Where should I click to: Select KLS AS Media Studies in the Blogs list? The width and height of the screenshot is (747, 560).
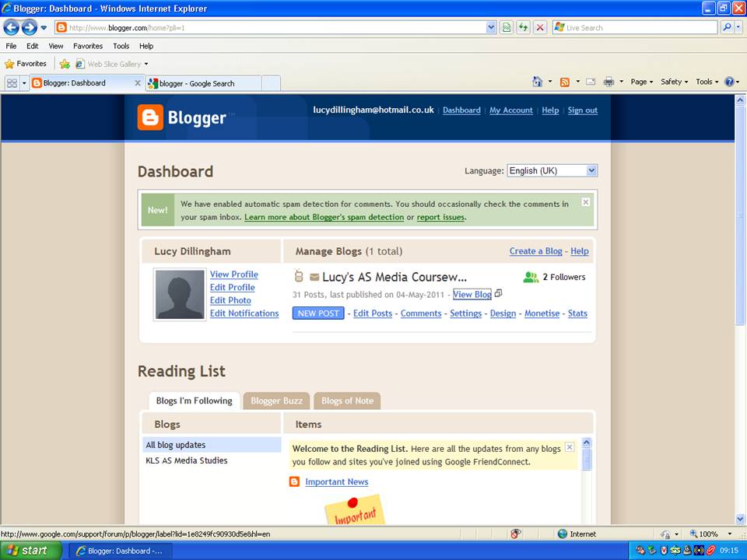coord(186,460)
